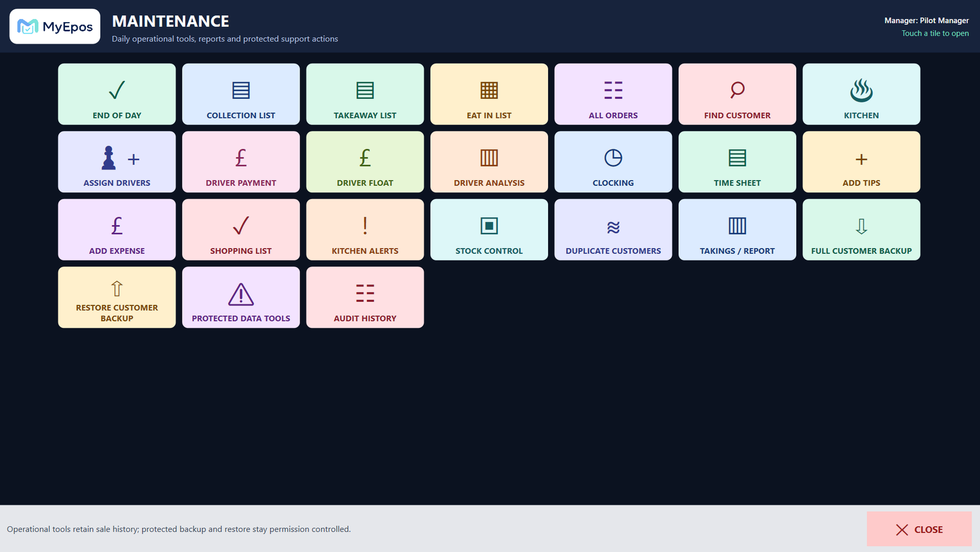This screenshot has height=552, width=980.
Task: Show All Orders
Action: click(613, 94)
